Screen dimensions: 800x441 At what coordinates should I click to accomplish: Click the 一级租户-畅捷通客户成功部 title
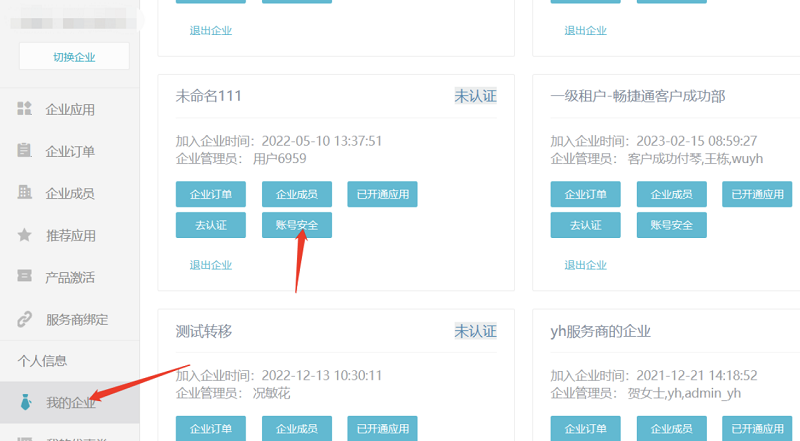(x=638, y=96)
